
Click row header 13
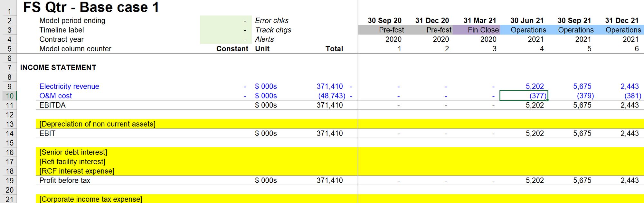pos(9,124)
